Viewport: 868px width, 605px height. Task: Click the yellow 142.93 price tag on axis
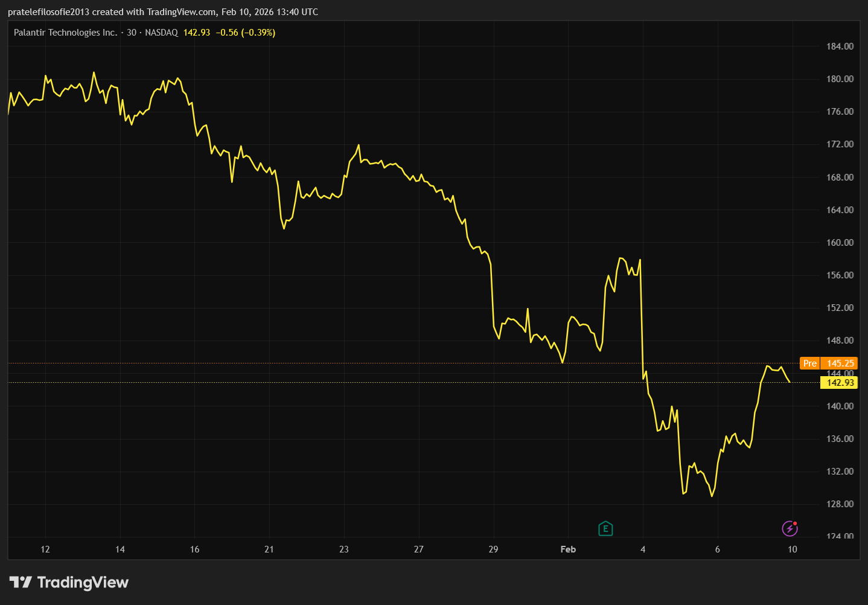click(840, 383)
